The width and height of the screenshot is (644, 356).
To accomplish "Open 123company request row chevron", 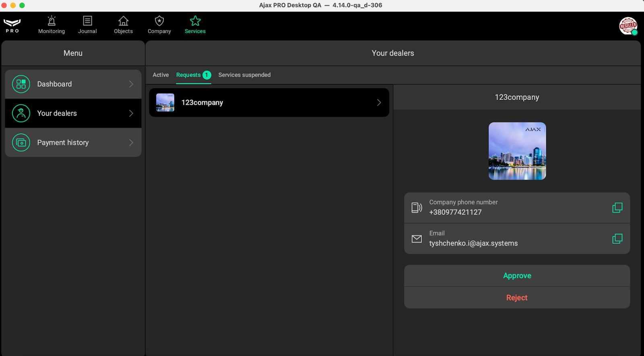I will [379, 103].
